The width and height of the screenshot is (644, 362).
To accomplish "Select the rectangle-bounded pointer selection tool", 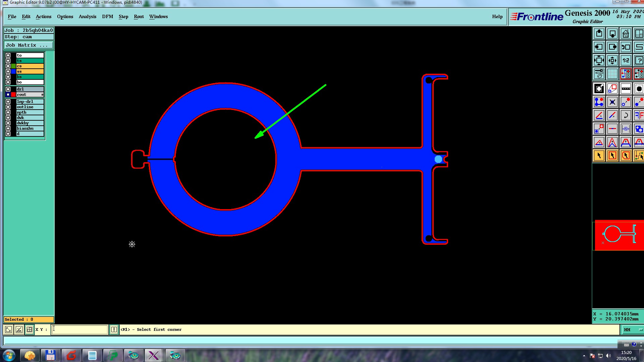I will [612, 156].
